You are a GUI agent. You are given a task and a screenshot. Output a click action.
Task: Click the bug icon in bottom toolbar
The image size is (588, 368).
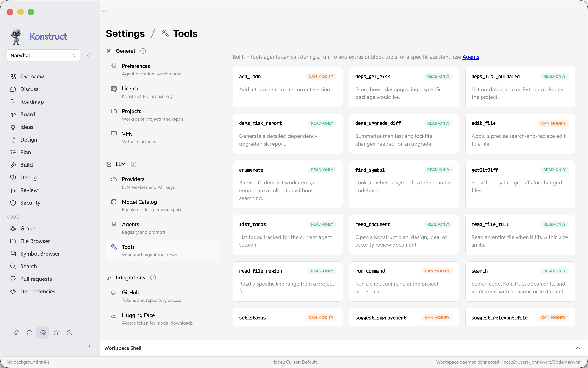point(56,333)
